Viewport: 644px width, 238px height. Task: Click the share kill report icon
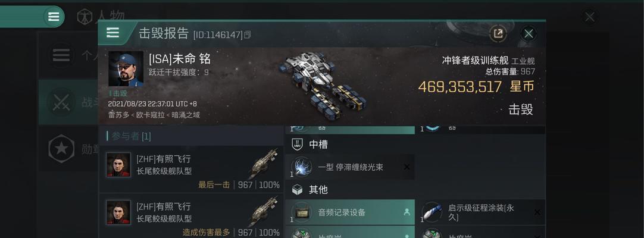coord(498,33)
